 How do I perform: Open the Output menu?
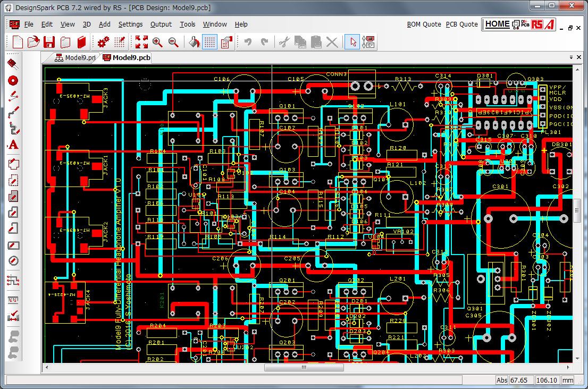[x=161, y=24]
